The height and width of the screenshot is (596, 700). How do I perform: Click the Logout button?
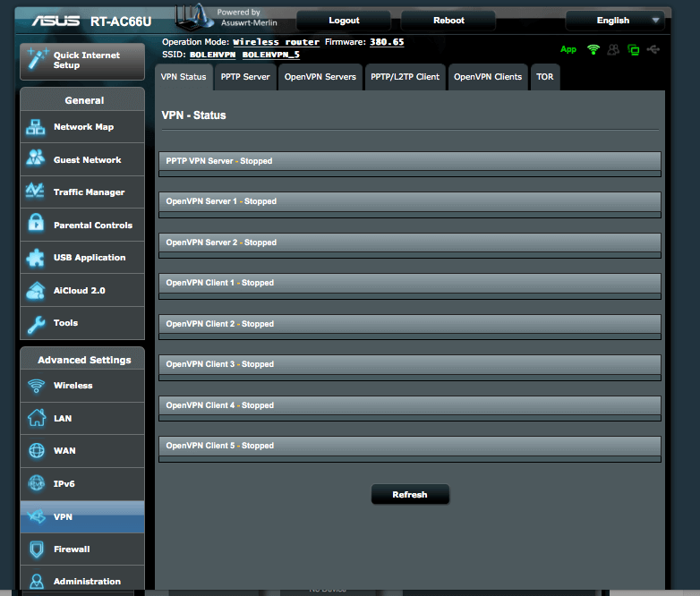point(344,21)
